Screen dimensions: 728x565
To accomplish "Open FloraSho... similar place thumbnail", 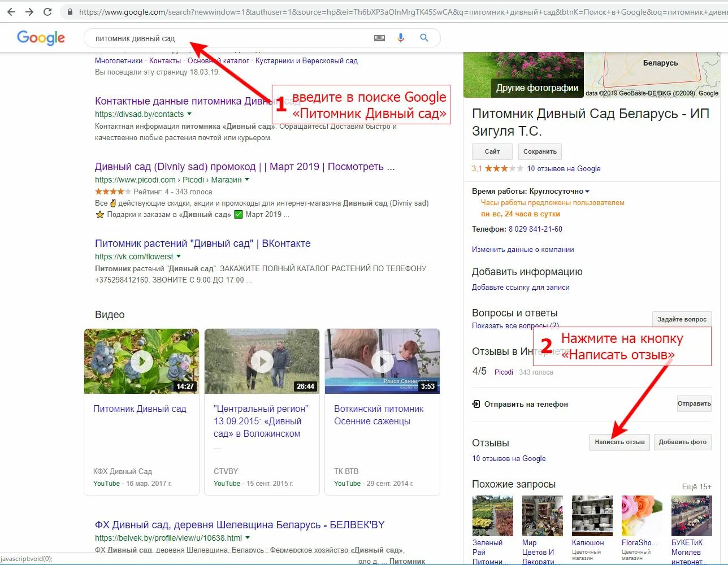I will pos(642,516).
